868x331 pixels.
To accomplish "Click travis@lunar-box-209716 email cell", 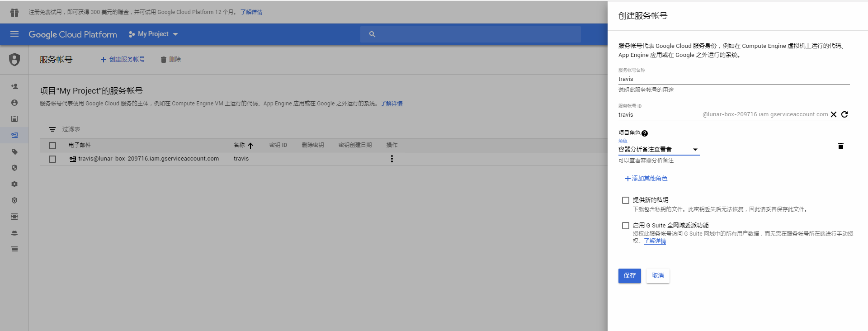I will (148, 159).
